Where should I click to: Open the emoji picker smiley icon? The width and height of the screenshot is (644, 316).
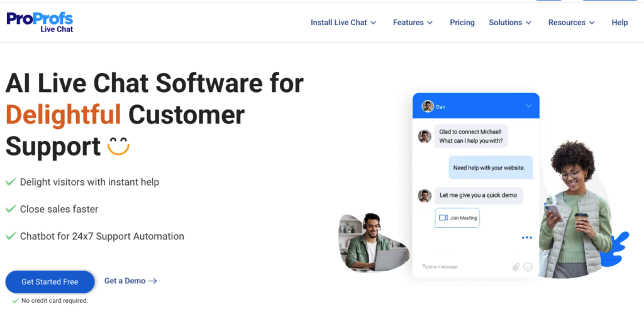[x=528, y=267]
